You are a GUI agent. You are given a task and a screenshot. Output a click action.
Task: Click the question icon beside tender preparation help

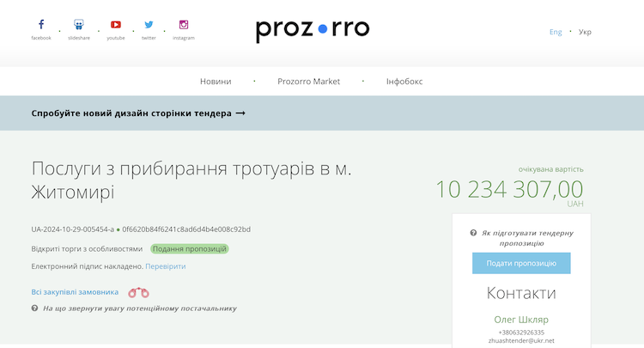coord(473,233)
